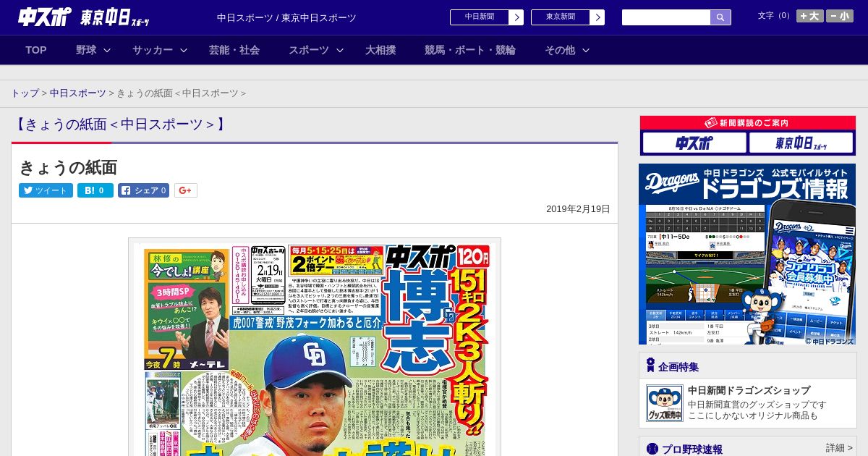Viewport: 868px width, 456px height.
Task: Click the magnifier search button
Action: [720, 17]
